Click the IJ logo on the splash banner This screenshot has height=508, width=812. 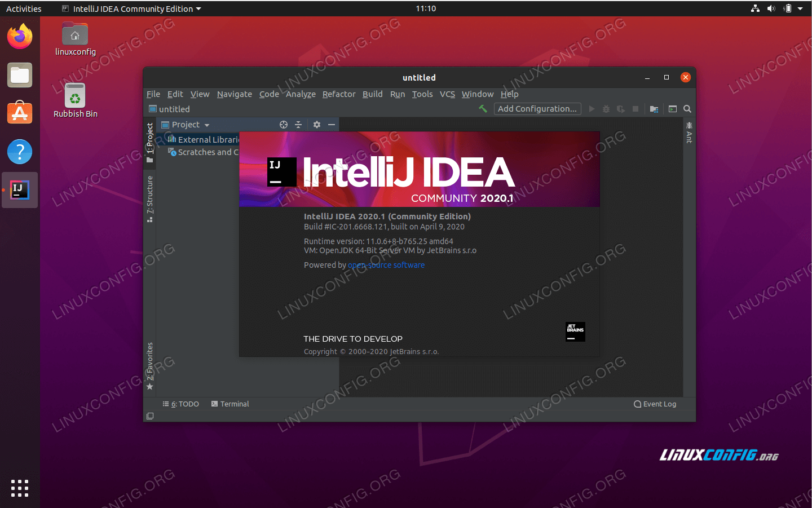click(x=282, y=172)
